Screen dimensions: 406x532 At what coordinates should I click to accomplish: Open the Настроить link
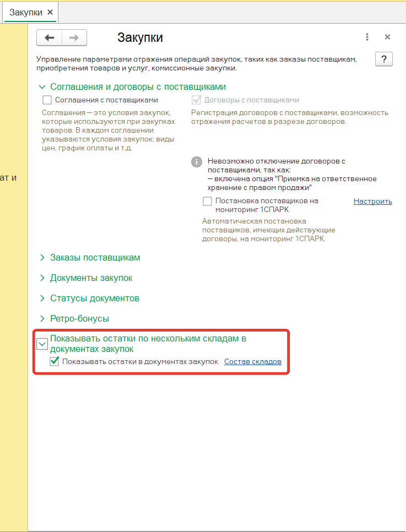(373, 201)
